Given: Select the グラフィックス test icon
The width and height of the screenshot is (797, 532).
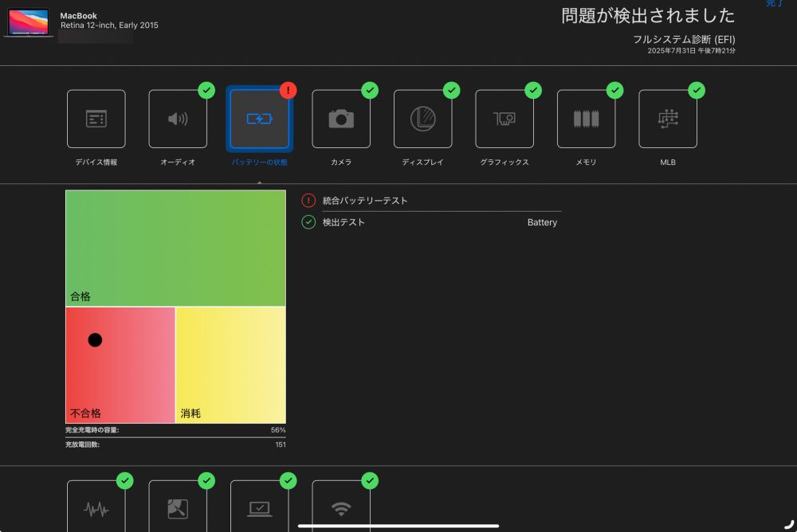Looking at the screenshot, I should [x=505, y=118].
